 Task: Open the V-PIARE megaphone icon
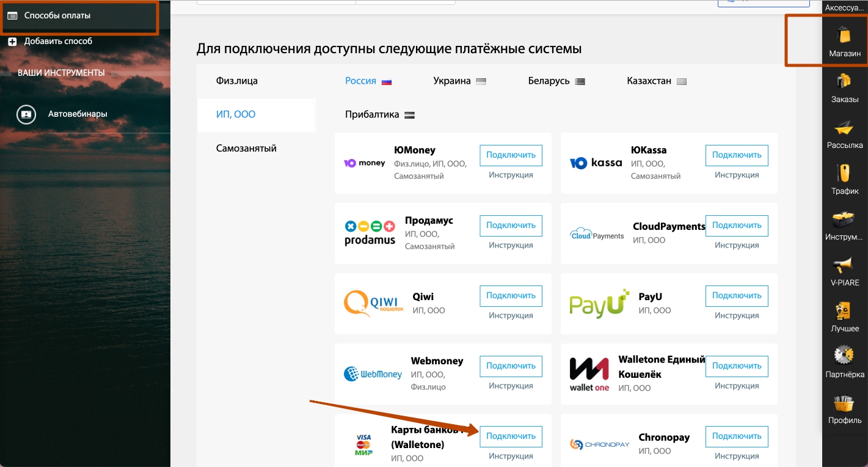point(845,265)
